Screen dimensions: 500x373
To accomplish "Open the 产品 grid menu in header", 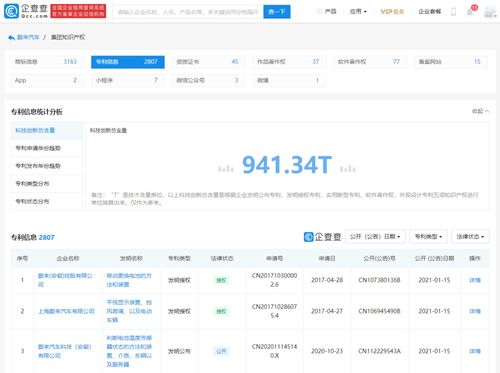I will point(327,12).
